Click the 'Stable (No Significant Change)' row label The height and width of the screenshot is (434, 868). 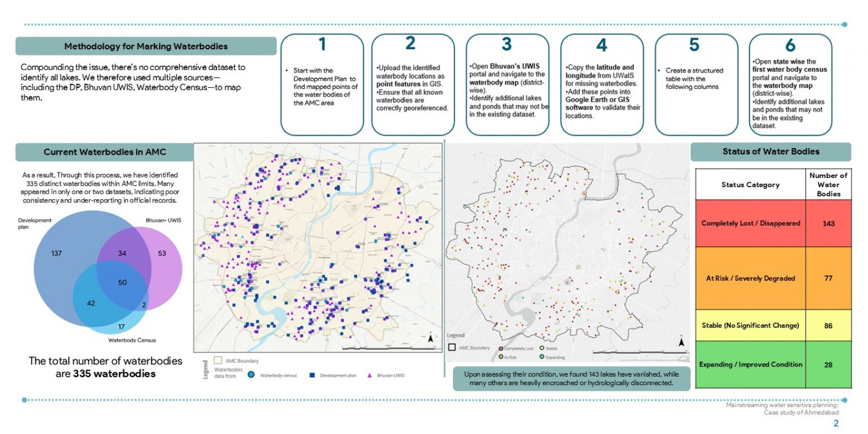(751, 325)
